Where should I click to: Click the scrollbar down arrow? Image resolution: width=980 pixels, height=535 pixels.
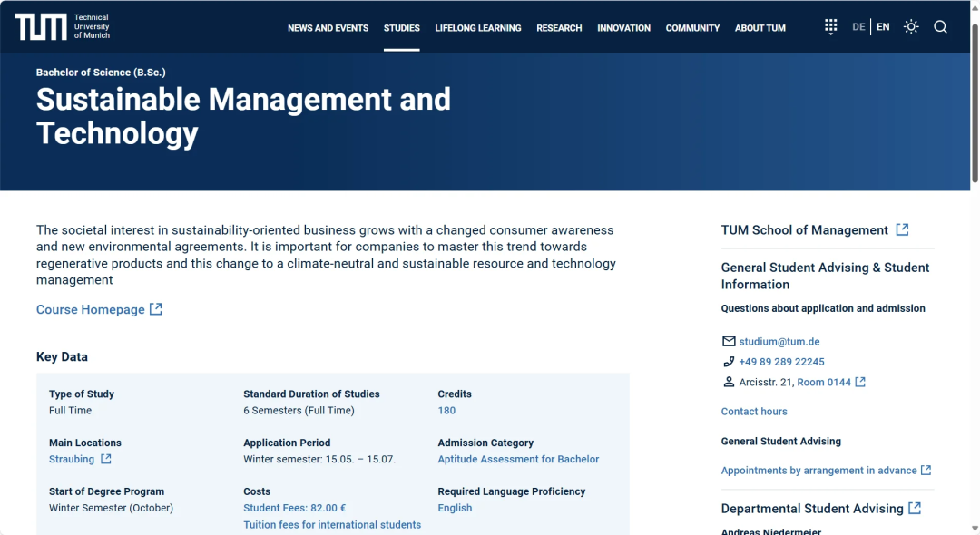coord(975,530)
